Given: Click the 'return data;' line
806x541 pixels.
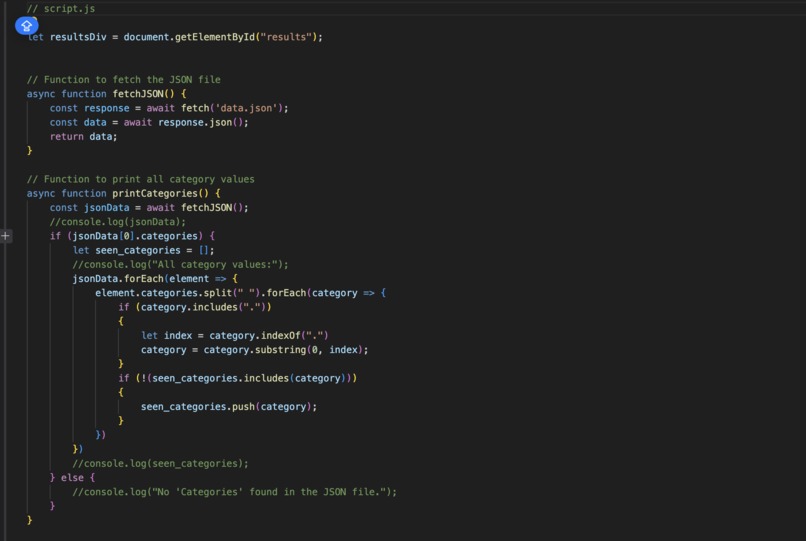Looking at the screenshot, I should (x=83, y=137).
